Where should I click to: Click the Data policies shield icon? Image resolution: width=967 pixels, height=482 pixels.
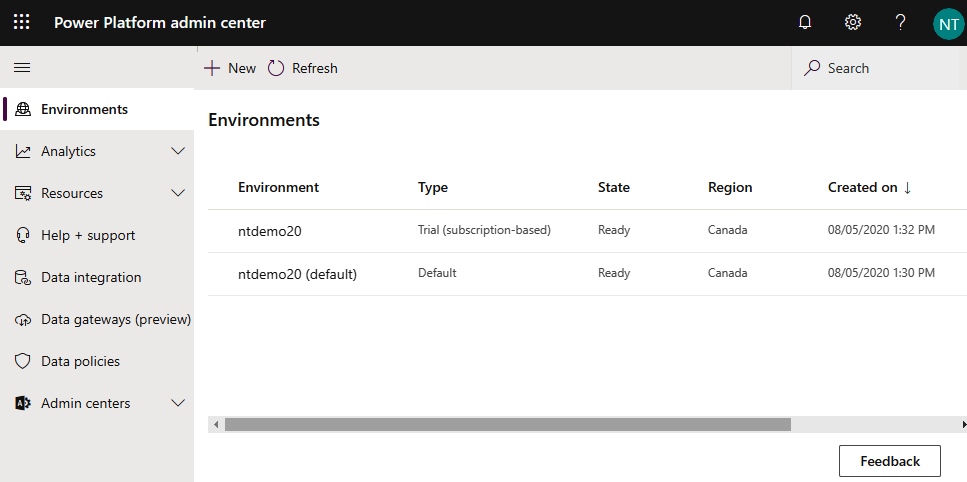coord(23,361)
